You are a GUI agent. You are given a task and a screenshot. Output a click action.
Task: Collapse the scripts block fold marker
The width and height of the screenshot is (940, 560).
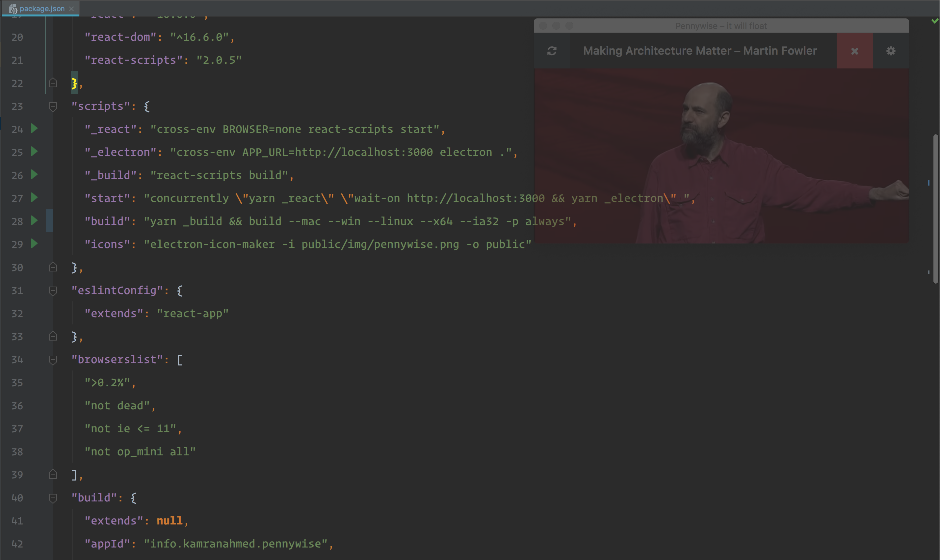pos(53,106)
